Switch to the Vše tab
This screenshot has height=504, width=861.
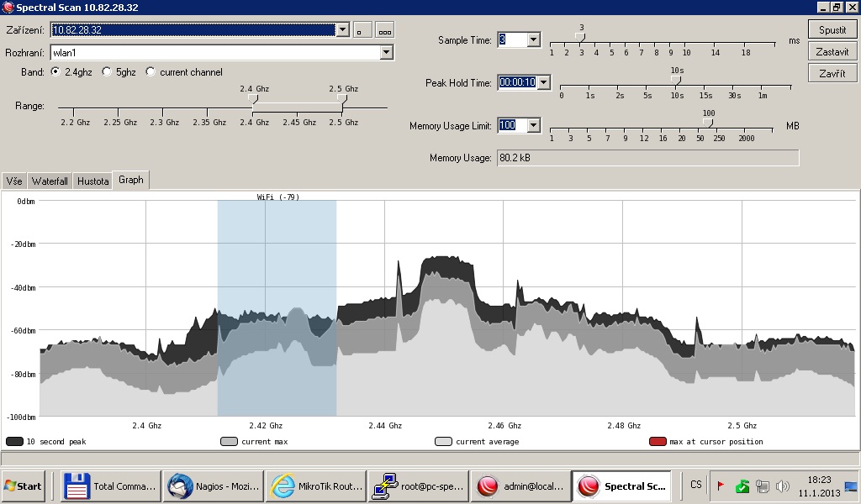(x=14, y=181)
